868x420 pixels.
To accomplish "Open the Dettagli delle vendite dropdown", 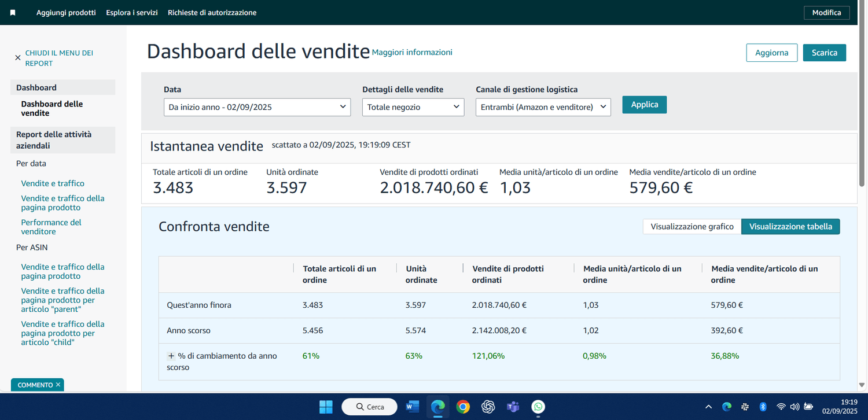I will [x=413, y=107].
